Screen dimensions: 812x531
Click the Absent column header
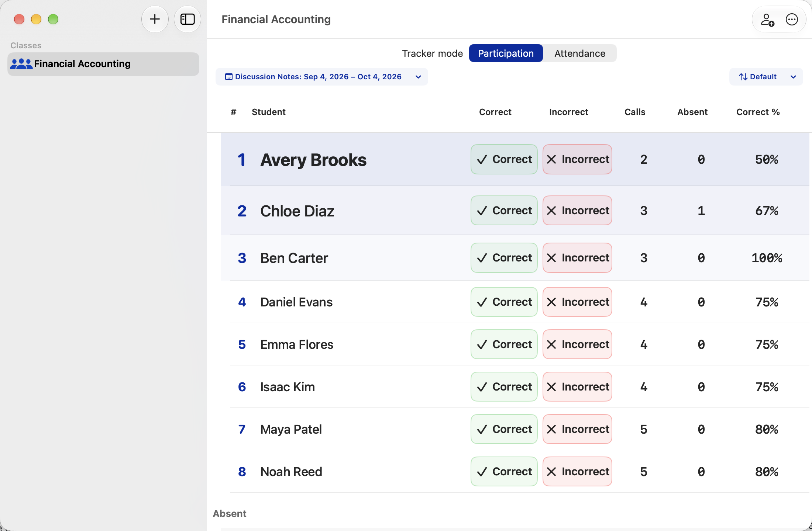[692, 112]
